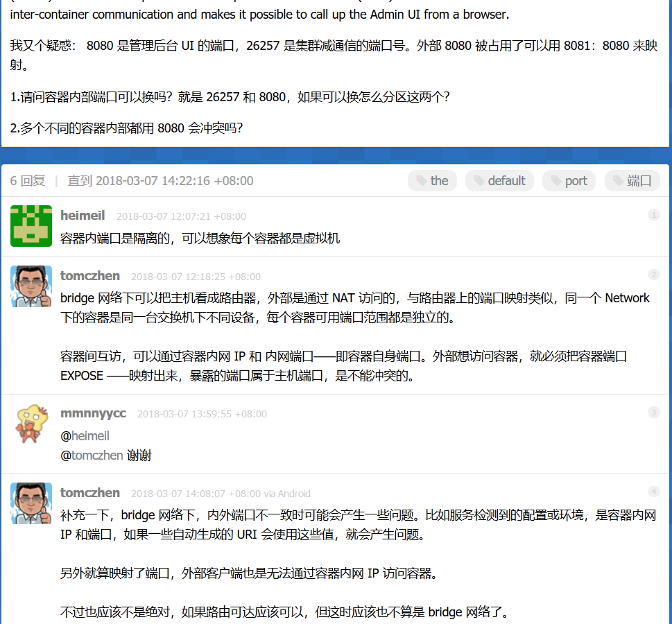The image size is (672, 624).
Task: Click heimeil's username link
Action: (x=83, y=215)
